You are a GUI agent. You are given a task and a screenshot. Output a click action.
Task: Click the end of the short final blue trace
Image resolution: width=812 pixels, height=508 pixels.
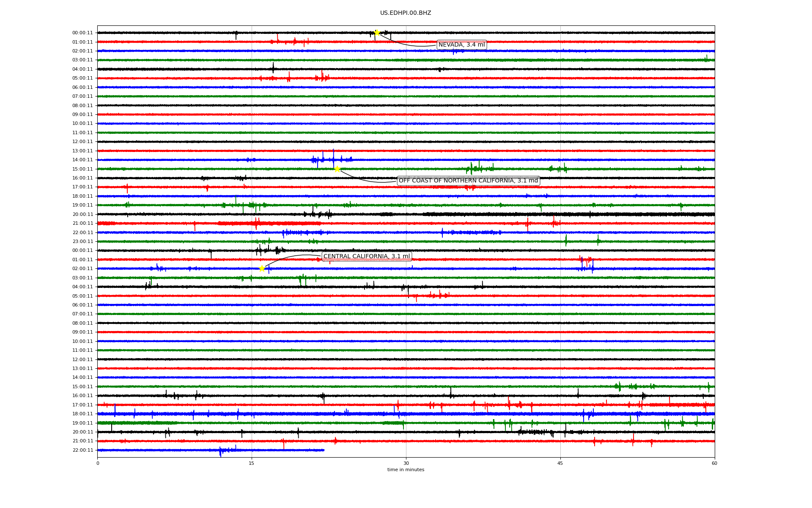click(x=324, y=450)
